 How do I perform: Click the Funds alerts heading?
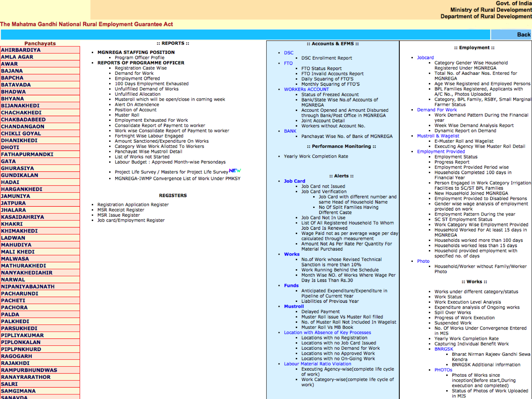click(291, 286)
